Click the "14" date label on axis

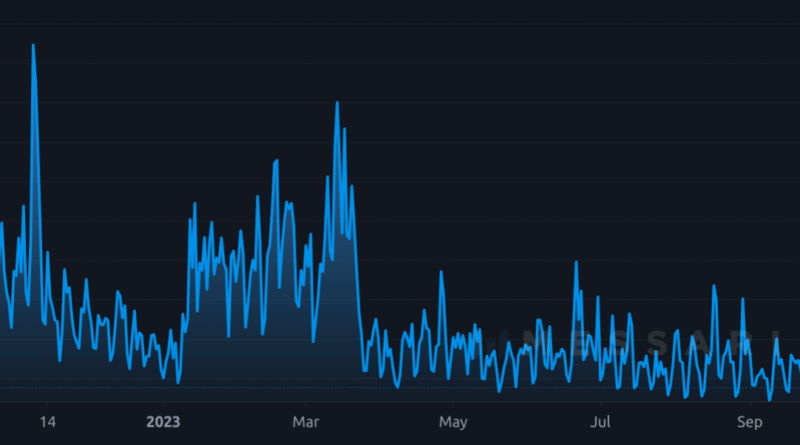click(46, 421)
